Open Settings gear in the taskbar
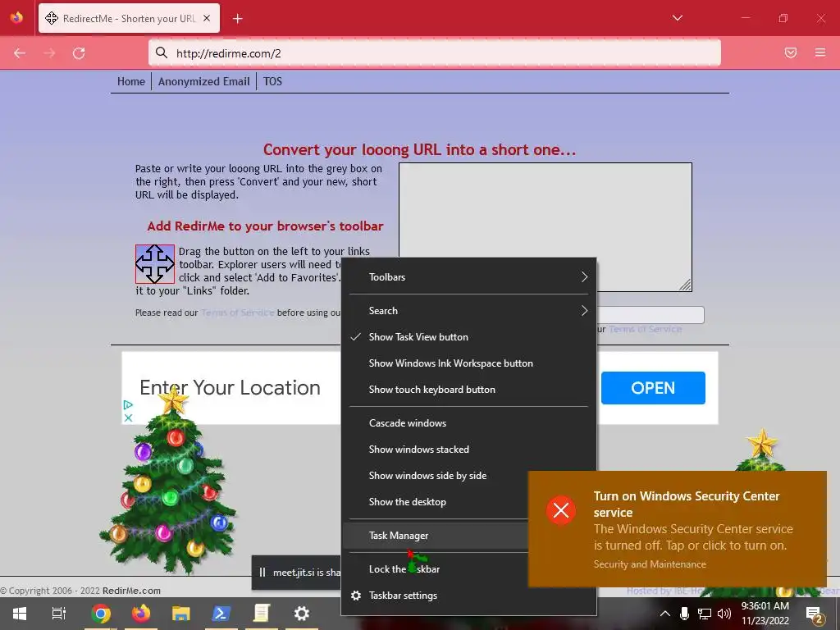 point(302,614)
